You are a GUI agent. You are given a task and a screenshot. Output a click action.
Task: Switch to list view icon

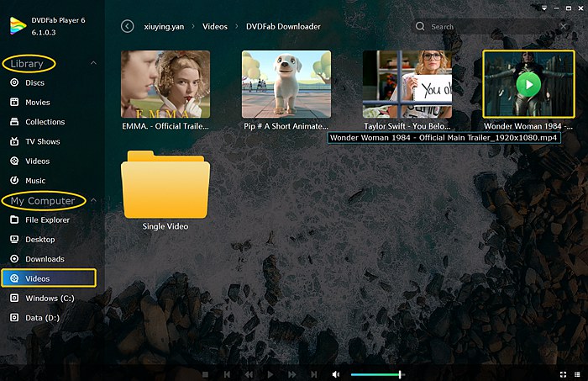578,374
